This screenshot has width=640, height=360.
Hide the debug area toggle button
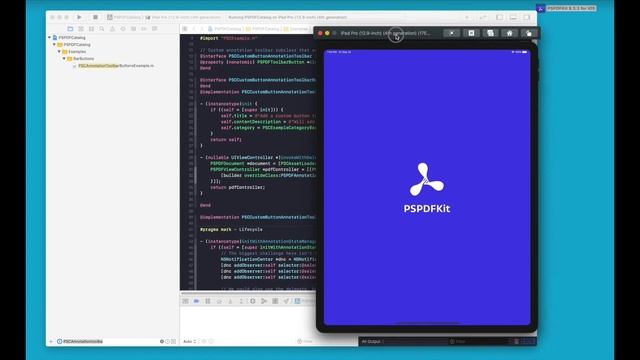(185, 301)
